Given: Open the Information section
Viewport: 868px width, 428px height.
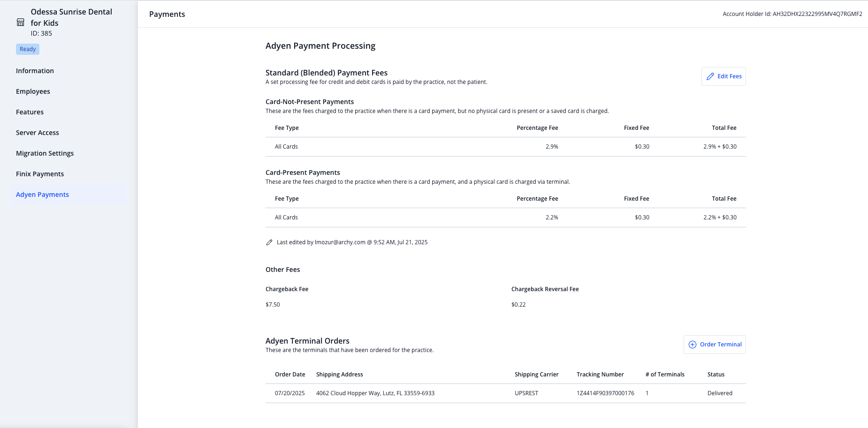Looking at the screenshot, I should tap(35, 71).
